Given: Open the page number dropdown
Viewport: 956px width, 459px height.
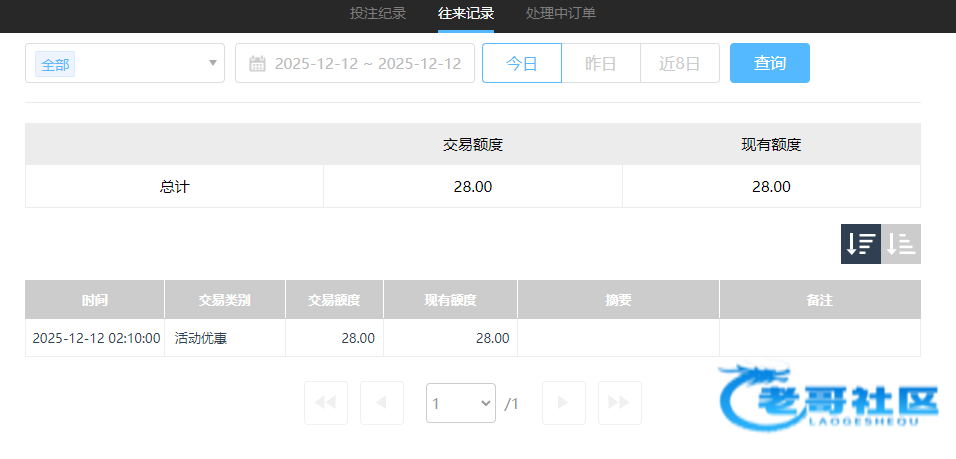Looking at the screenshot, I should click(460, 403).
